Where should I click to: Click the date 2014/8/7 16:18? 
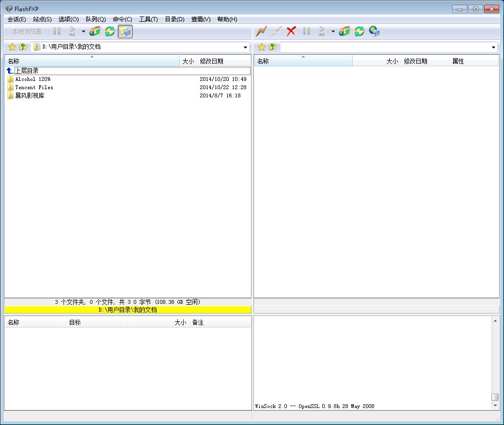[x=220, y=95]
